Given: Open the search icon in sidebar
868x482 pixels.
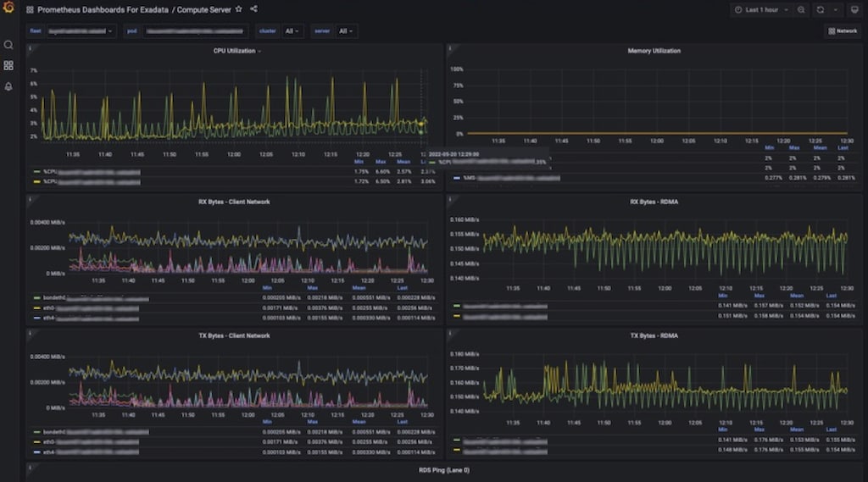Looking at the screenshot, I should pos(8,45).
